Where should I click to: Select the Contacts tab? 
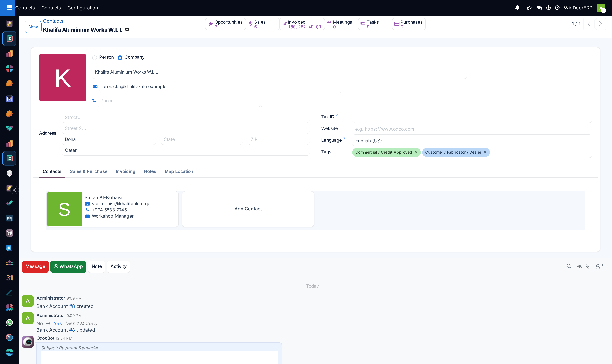pyautogui.click(x=52, y=171)
